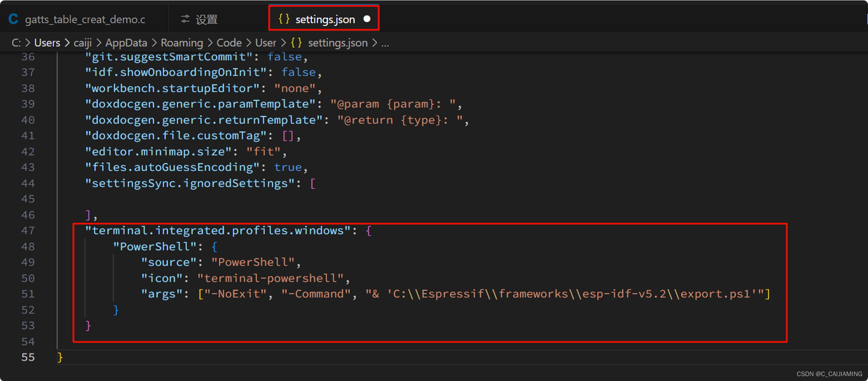Image resolution: width=868 pixels, height=381 pixels.
Task: Click "editor.minimap.size" key
Action: 158,151
